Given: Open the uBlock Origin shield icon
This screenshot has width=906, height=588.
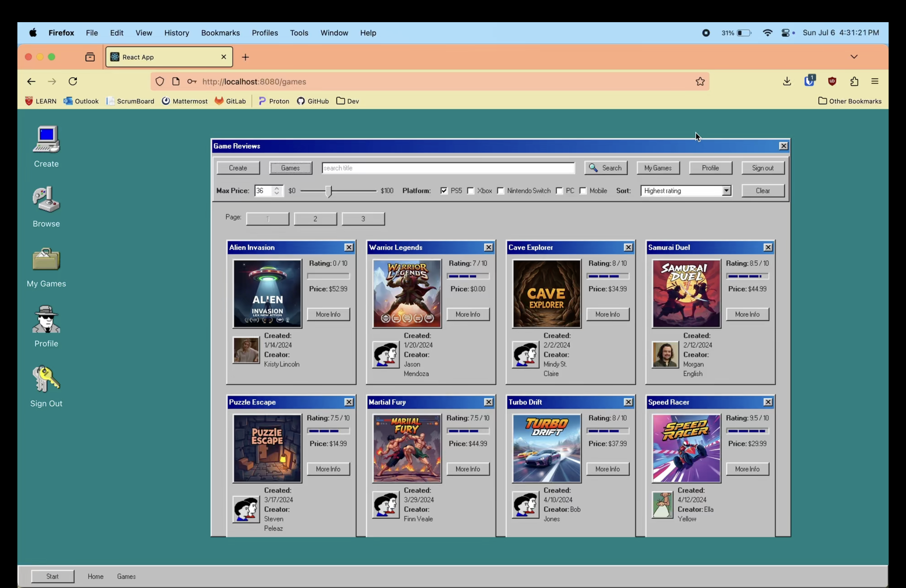Looking at the screenshot, I should pos(832,81).
